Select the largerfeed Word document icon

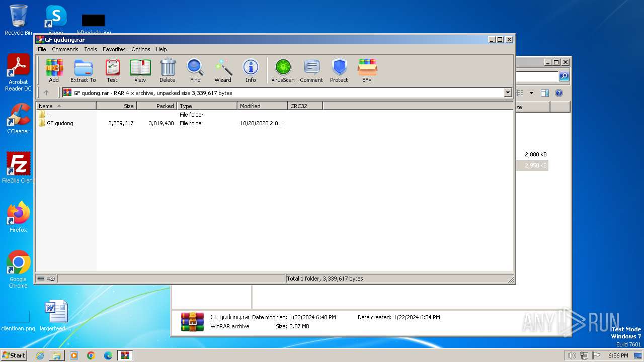[x=56, y=316]
